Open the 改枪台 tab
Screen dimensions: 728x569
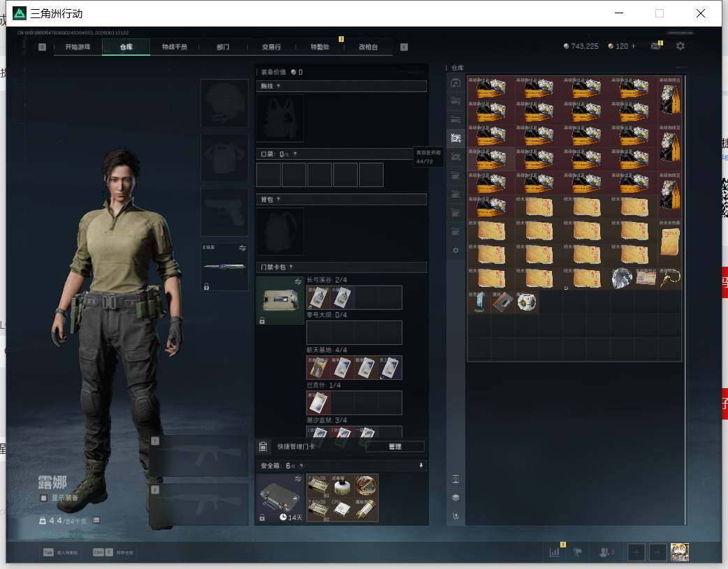point(368,47)
